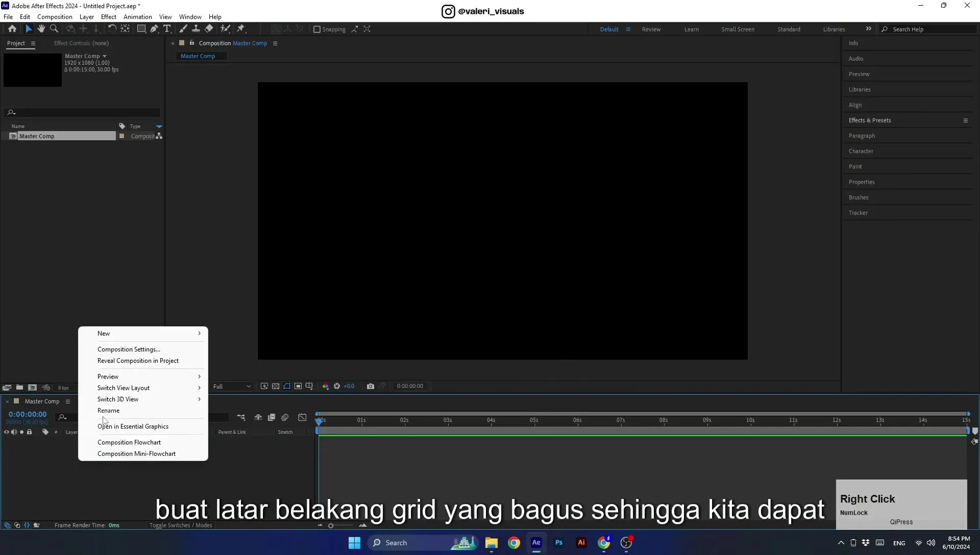Click Toggle Switches / Modes button

coord(181,525)
